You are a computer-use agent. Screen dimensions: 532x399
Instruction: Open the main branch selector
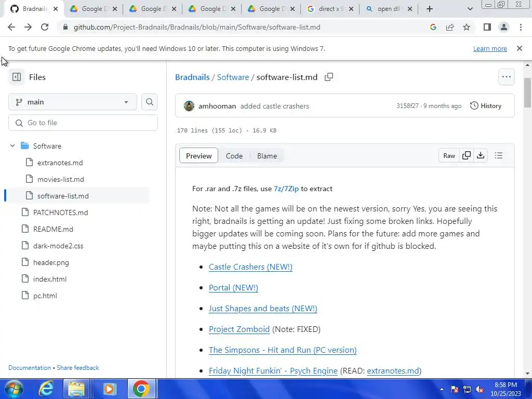pos(73,102)
